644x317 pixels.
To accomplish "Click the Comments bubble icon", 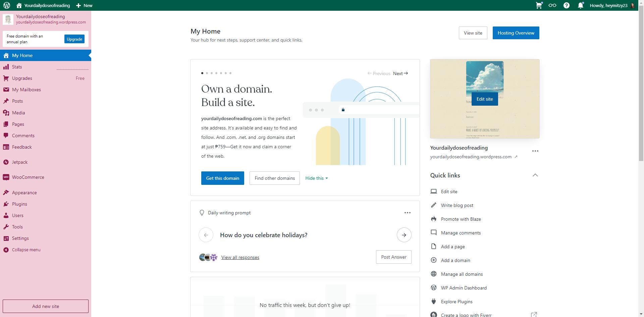I will [x=6, y=136].
